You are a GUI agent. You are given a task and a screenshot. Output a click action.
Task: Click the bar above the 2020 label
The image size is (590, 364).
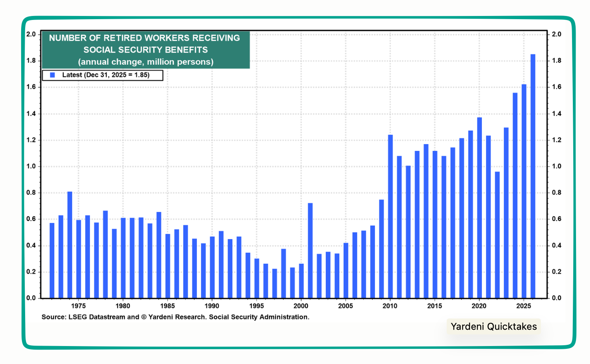pyautogui.click(x=479, y=208)
